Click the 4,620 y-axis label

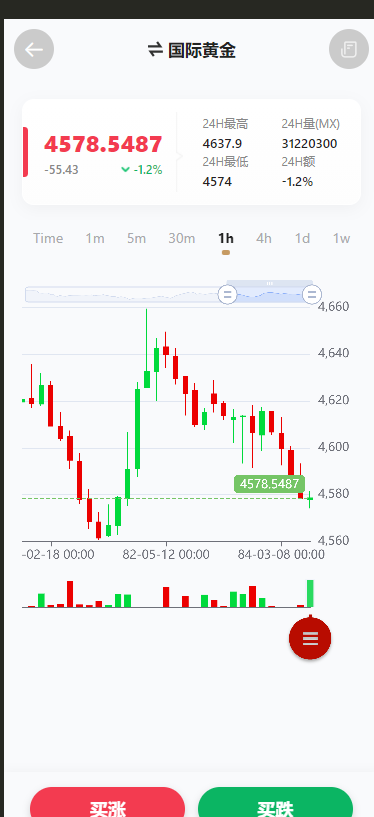333,400
